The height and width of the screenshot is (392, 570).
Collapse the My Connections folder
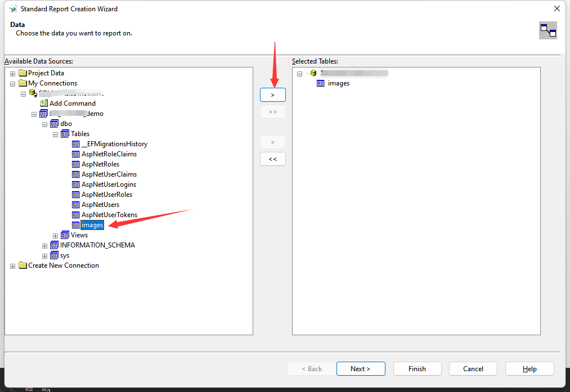12,83
